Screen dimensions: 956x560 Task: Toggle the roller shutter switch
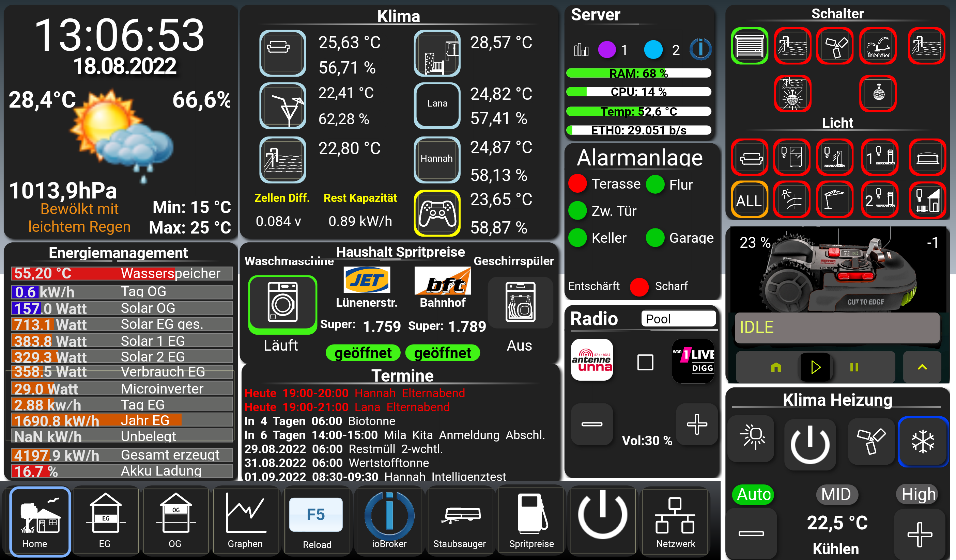749,46
